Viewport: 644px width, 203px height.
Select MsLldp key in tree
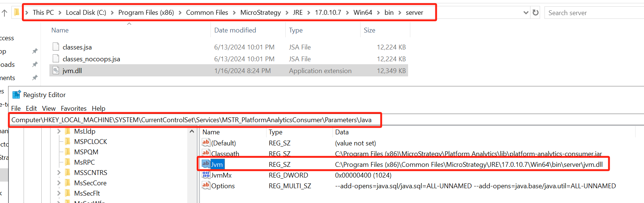(x=84, y=131)
